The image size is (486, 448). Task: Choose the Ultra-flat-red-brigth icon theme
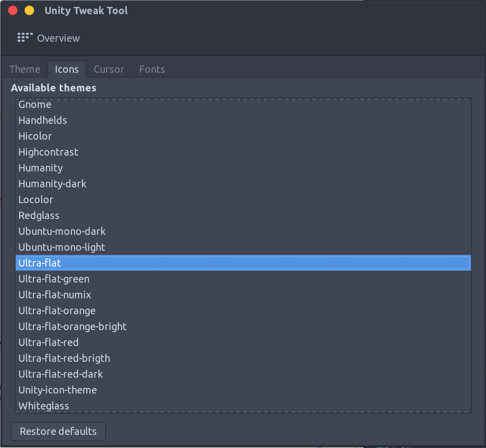tap(243, 358)
